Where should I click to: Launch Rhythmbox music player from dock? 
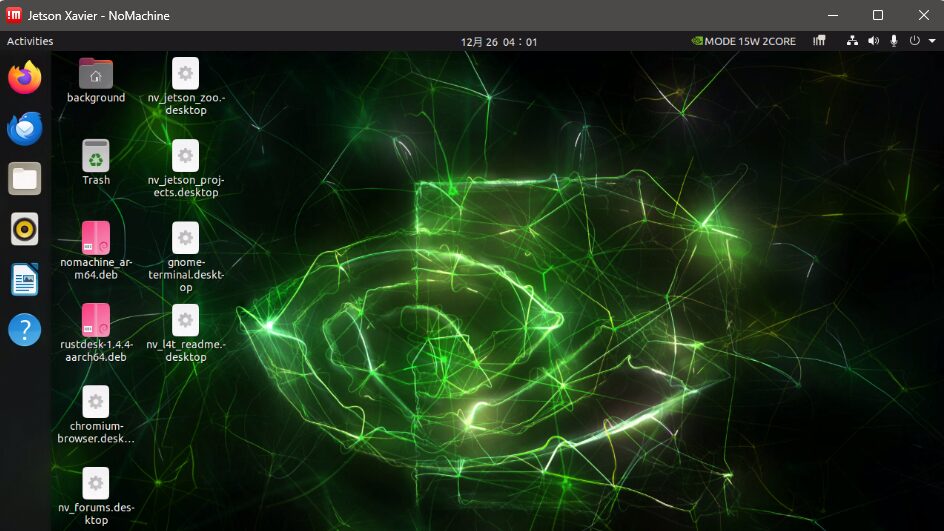click(25, 229)
